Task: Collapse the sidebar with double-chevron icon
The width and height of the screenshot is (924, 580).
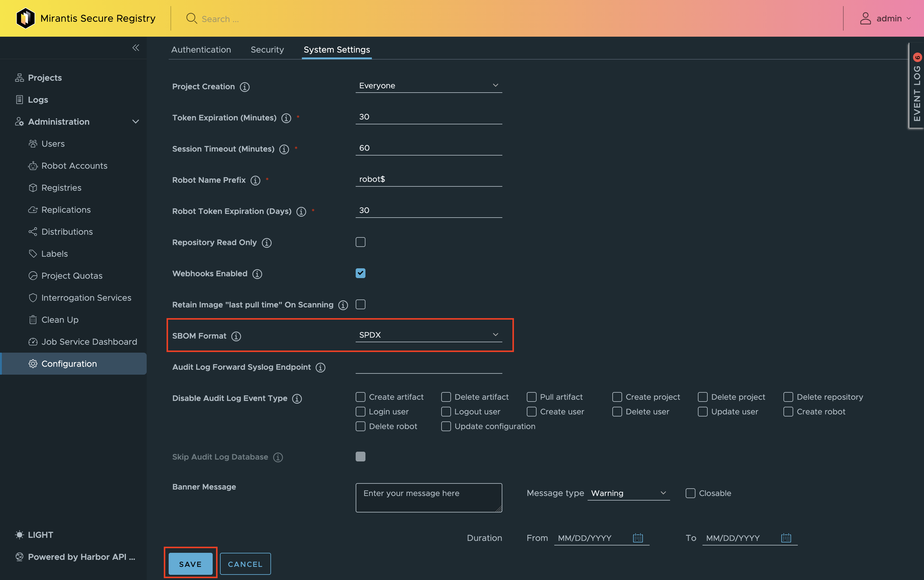Action: coord(135,48)
